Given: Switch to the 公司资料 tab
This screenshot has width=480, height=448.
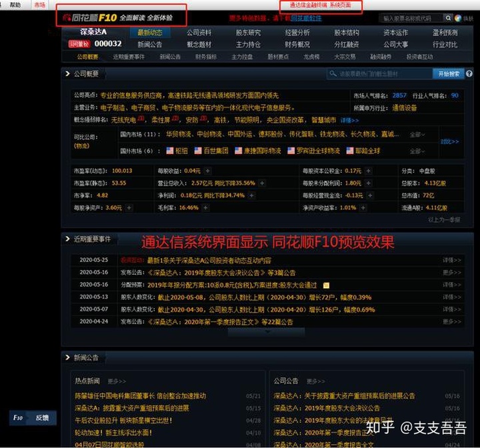Looking at the screenshot, I should click(x=199, y=33).
